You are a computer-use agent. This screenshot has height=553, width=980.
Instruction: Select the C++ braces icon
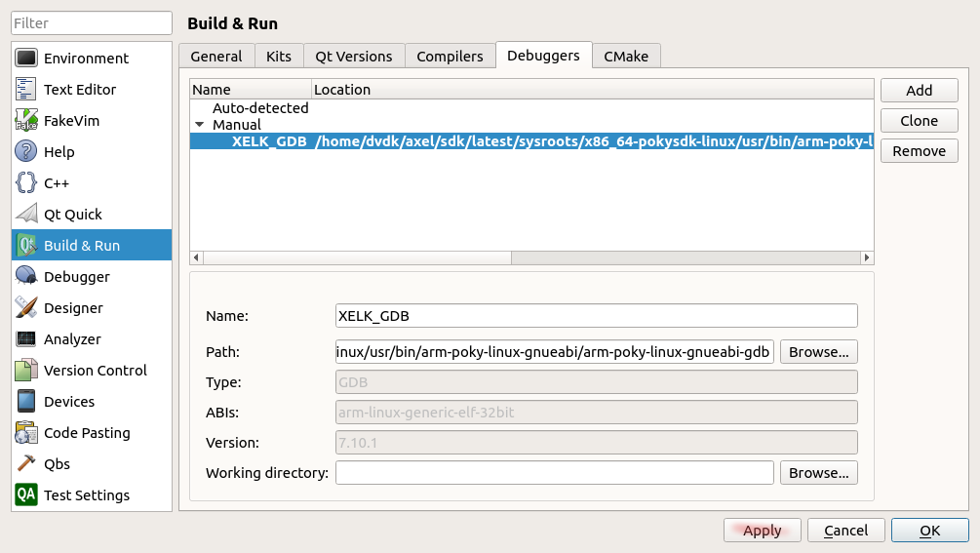point(26,183)
